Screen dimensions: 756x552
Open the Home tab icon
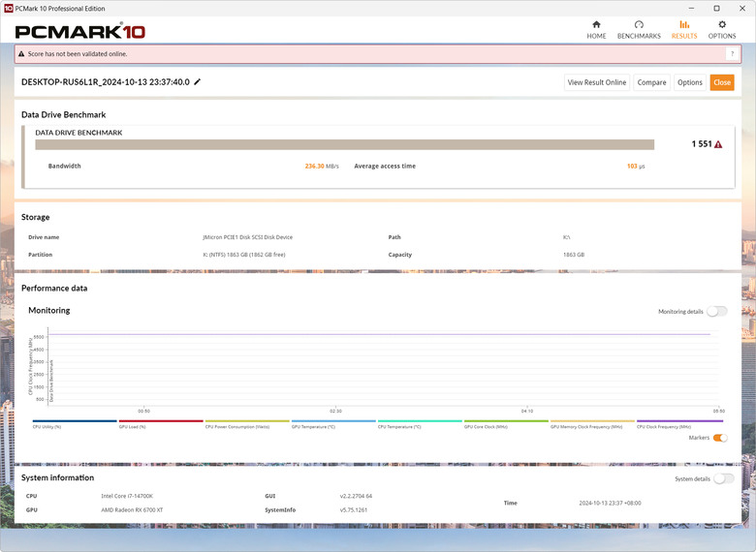596,24
